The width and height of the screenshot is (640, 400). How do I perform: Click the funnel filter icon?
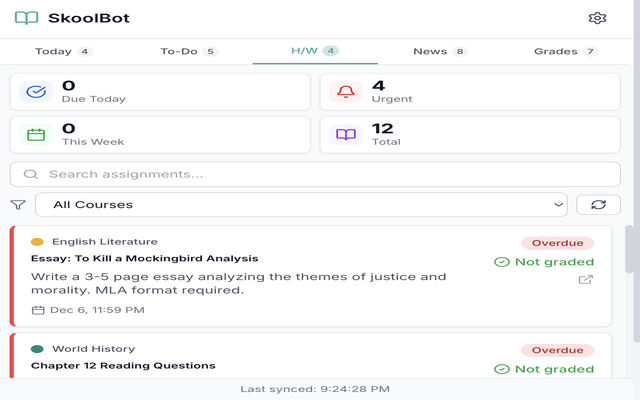tap(18, 204)
